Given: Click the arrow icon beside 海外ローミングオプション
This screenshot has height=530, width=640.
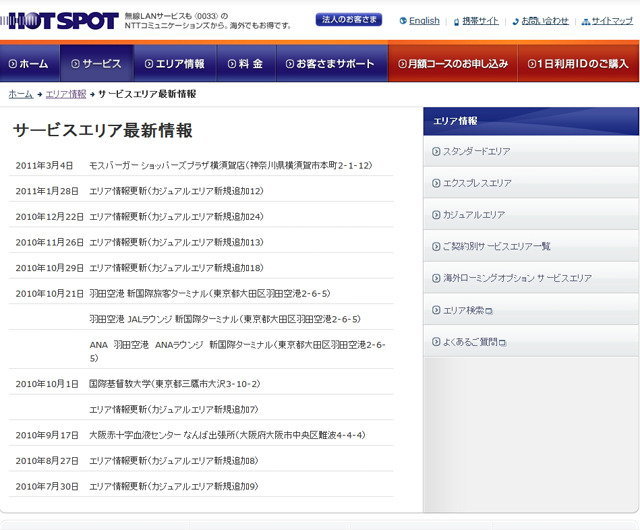Looking at the screenshot, I should click(436, 278).
